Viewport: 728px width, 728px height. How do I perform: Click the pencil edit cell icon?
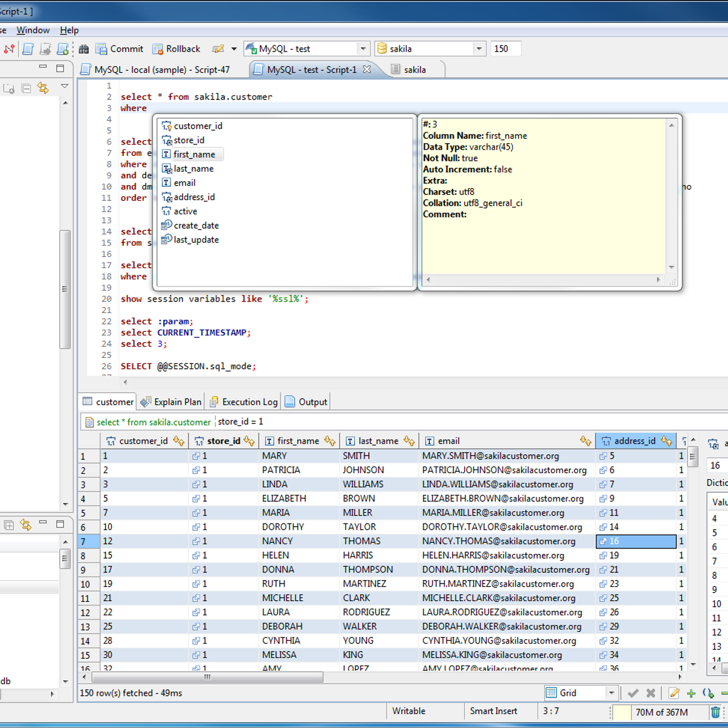click(673, 693)
